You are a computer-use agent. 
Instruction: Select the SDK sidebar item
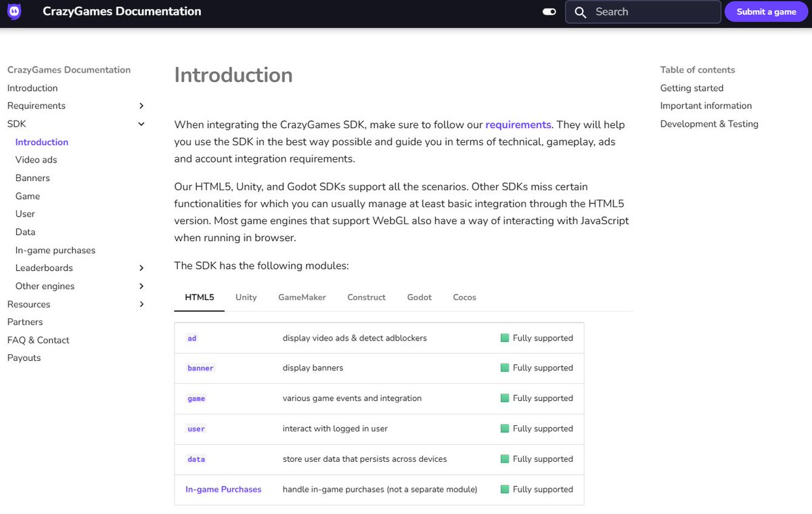pos(17,124)
